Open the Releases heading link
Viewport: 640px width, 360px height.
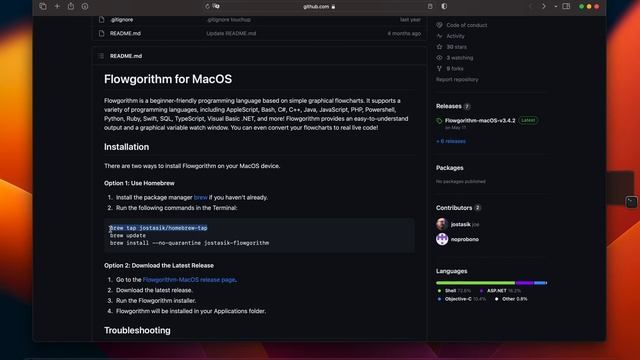(449, 106)
